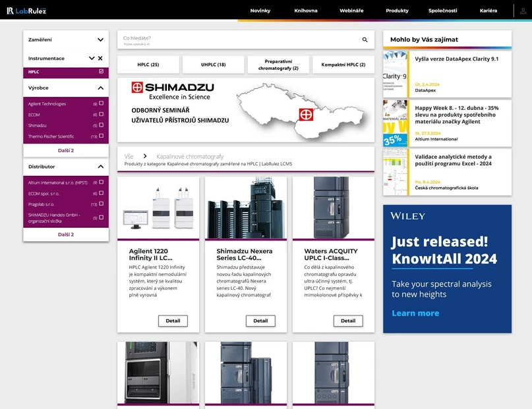This screenshot has width=532, height=409.
Task: Click the search magnifier icon
Action: [365, 40]
